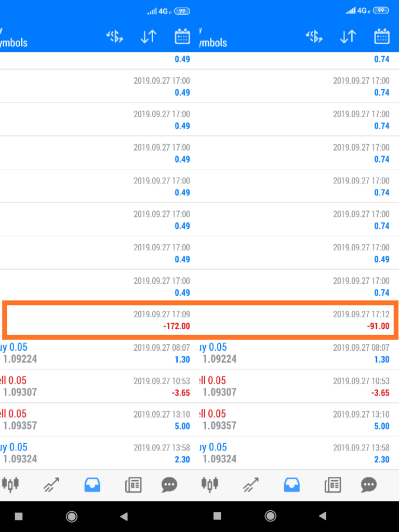Viewport: 399px width, 532px height.
Task: Open News page icon on the -172.00 screen
Action: [134, 485]
